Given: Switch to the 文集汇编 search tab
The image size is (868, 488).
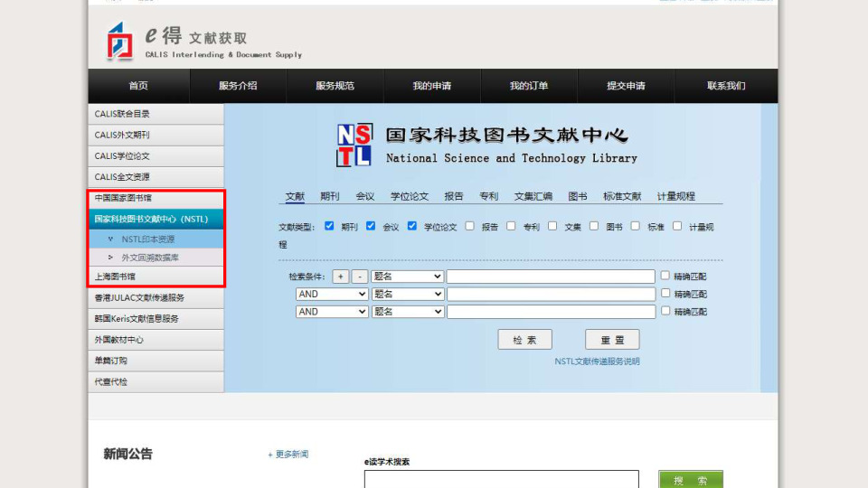Looking at the screenshot, I should (x=533, y=196).
